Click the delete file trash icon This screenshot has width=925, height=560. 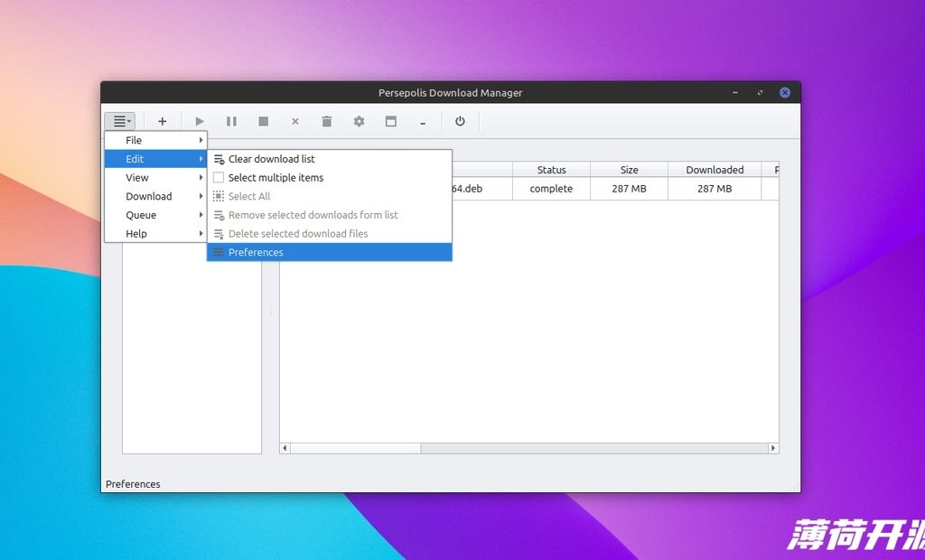[x=327, y=122]
